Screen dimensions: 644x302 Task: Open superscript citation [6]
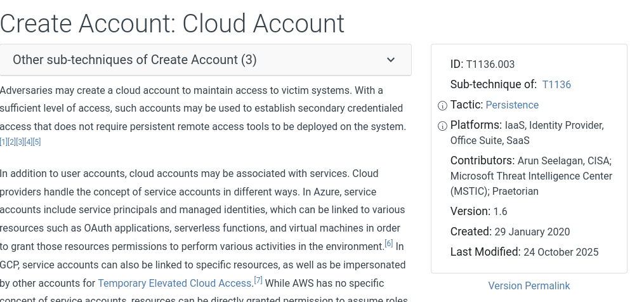[388, 243]
